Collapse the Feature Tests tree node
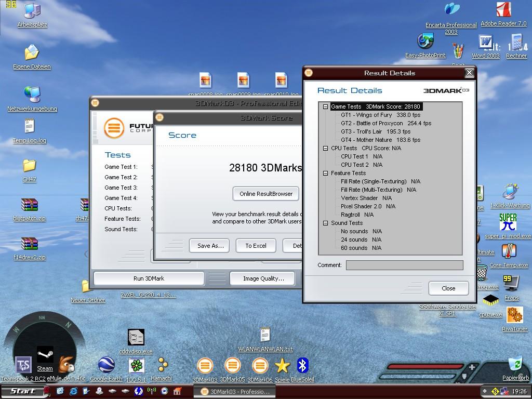The height and width of the screenshot is (399, 532). coord(325,173)
